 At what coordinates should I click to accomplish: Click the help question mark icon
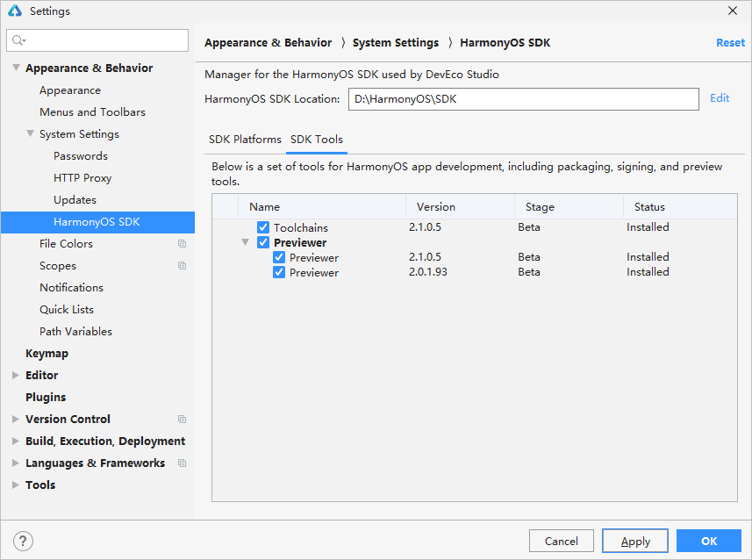pos(24,541)
